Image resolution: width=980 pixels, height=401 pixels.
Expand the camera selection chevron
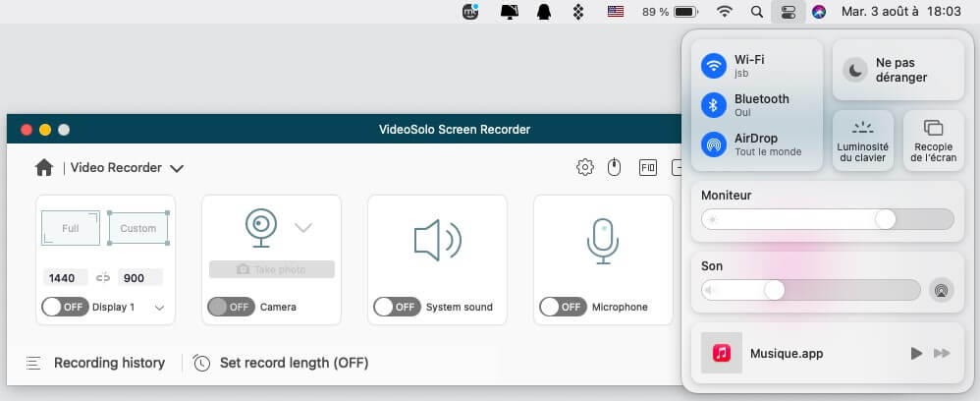[303, 228]
